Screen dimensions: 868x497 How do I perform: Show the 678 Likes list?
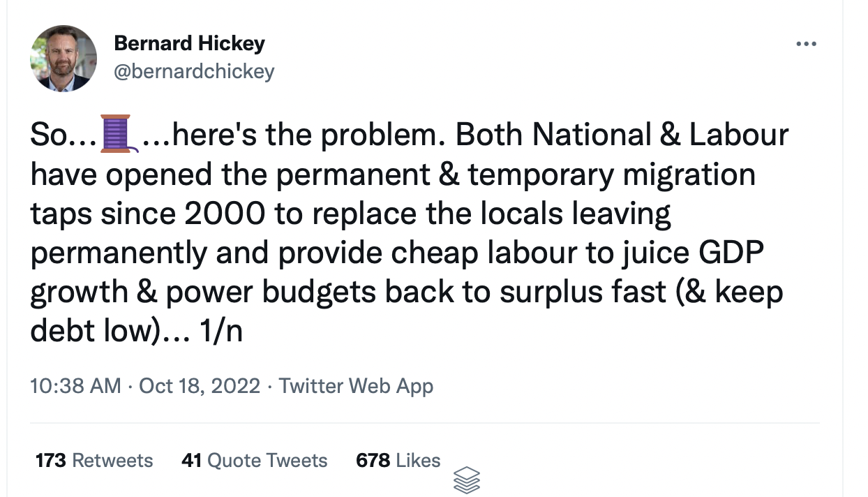pos(398,461)
